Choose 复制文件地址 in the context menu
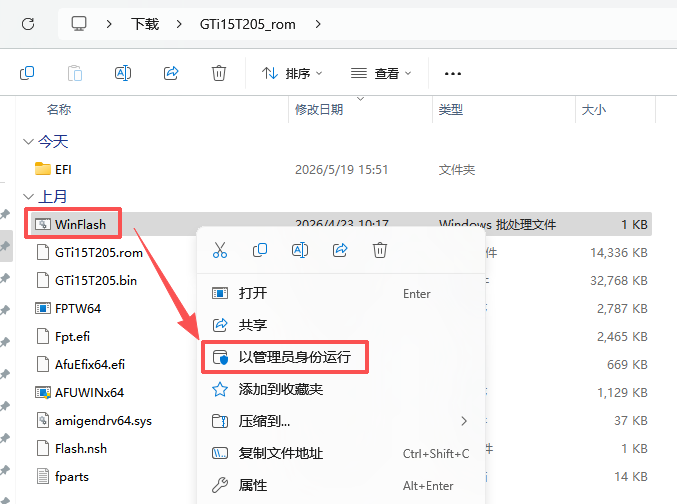This screenshot has height=504, width=677. [341, 453]
